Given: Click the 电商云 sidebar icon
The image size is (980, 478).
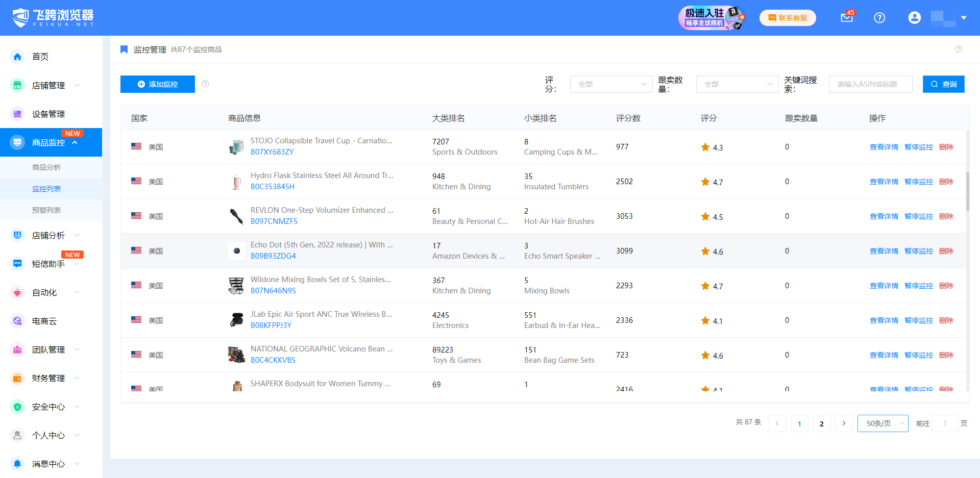Looking at the screenshot, I should [17, 321].
